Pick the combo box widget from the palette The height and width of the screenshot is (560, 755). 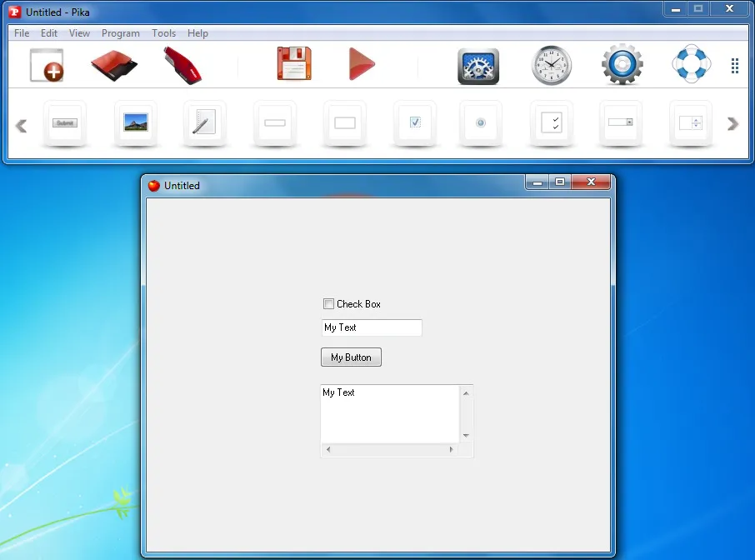pos(621,122)
